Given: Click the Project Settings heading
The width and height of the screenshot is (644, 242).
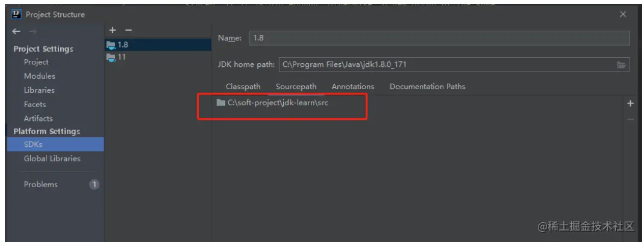Looking at the screenshot, I should pyautogui.click(x=43, y=49).
